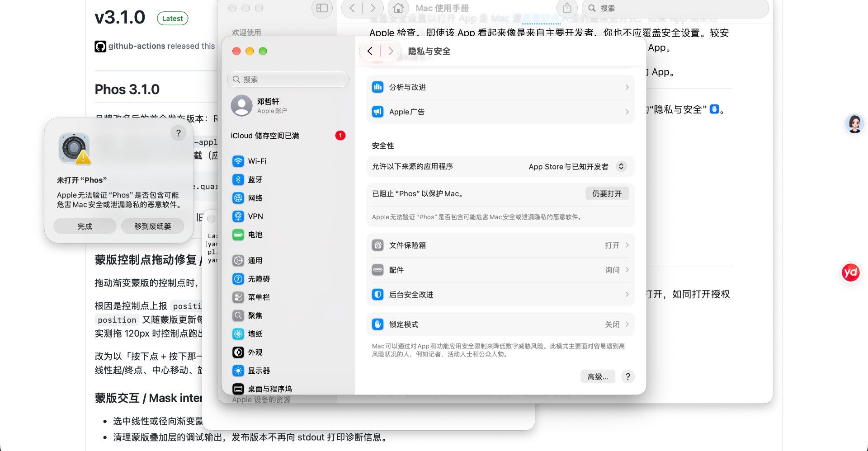This screenshot has height=451, width=868.
Task: Open 锁定模式 row showing 关闭
Action: point(500,324)
